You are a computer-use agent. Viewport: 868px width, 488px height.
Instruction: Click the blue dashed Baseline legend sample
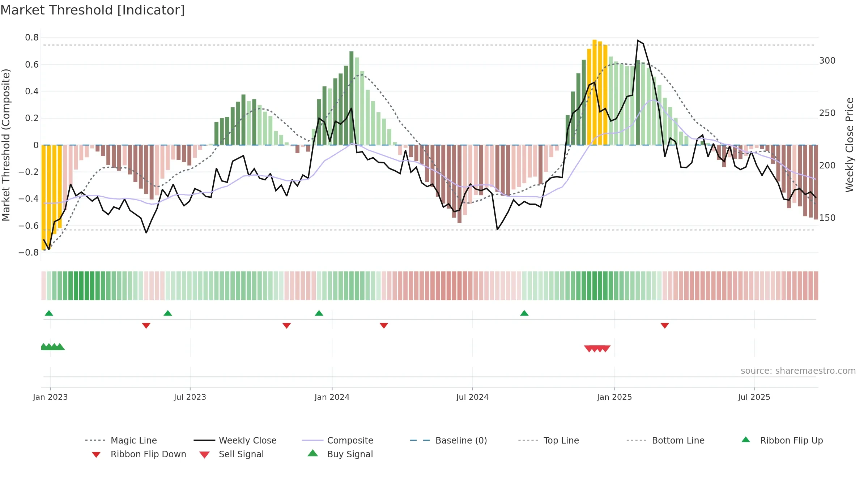click(420, 440)
